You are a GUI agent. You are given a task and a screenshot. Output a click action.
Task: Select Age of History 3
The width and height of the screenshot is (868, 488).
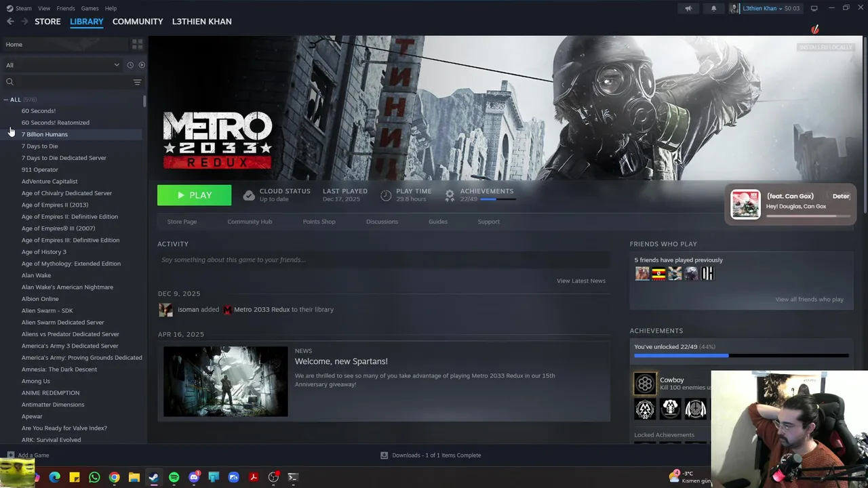[x=43, y=252]
